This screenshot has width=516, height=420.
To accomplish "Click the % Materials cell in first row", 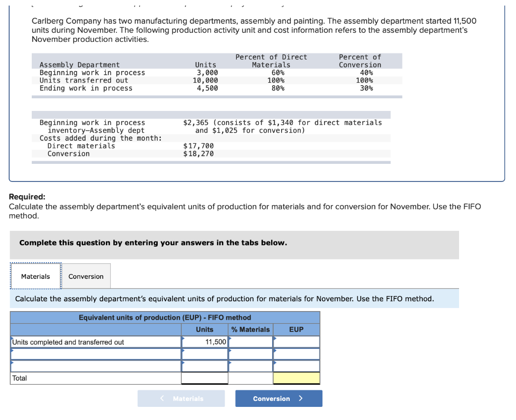I will [x=252, y=341].
